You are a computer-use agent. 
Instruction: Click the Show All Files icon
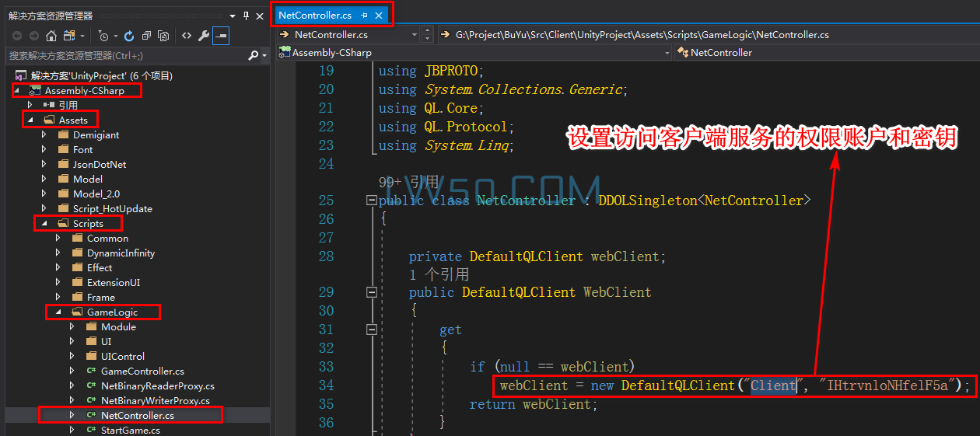[x=163, y=36]
